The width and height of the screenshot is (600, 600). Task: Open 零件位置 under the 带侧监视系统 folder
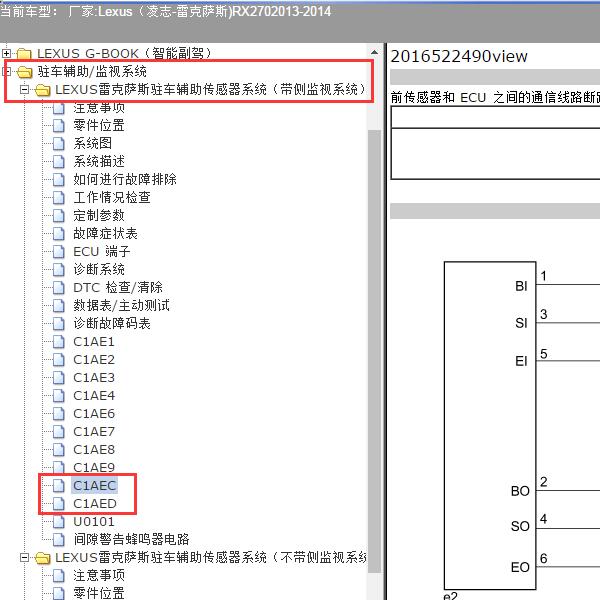tap(99, 125)
